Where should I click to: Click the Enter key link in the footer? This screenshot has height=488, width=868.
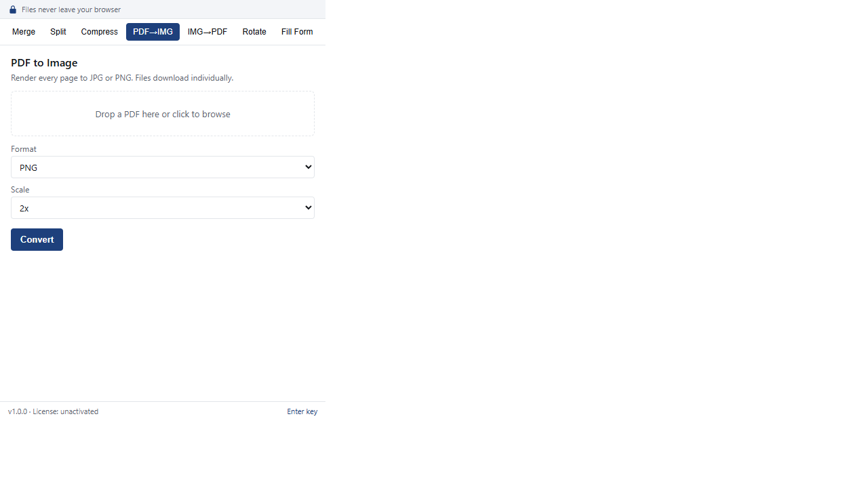pyautogui.click(x=302, y=411)
